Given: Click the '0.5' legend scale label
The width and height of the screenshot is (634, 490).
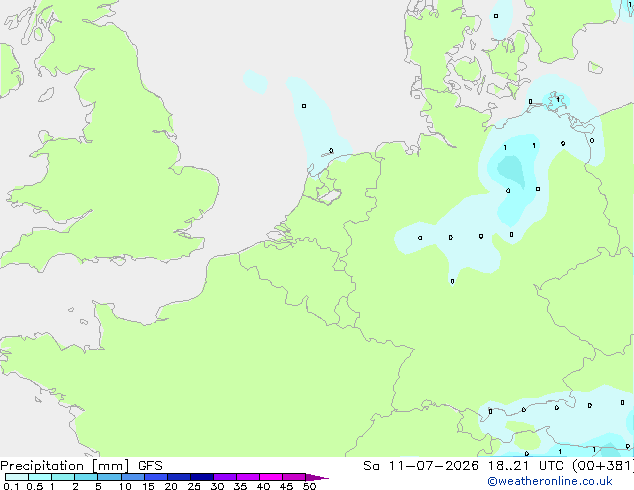Looking at the screenshot, I should pos(35,486).
